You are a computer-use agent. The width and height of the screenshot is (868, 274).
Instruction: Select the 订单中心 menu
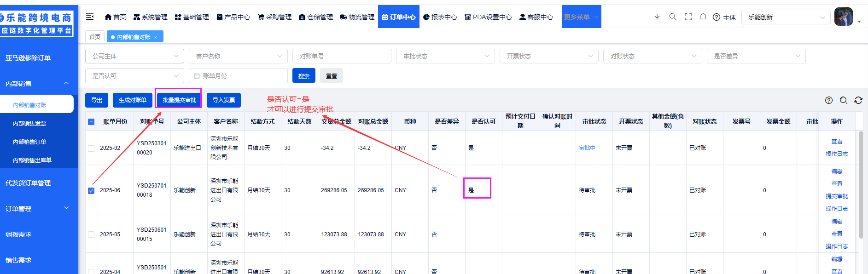pyautogui.click(x=399, y=17)
